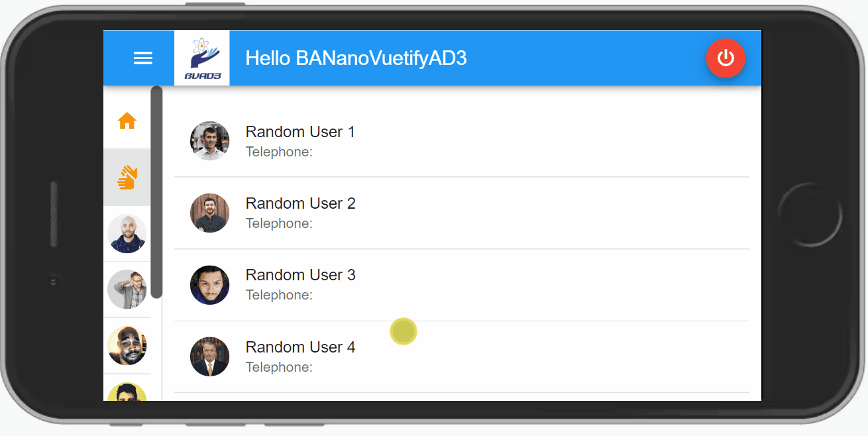868x436 pixels.
Task: Select the Random User 2 name
Action: pos(300,203)
